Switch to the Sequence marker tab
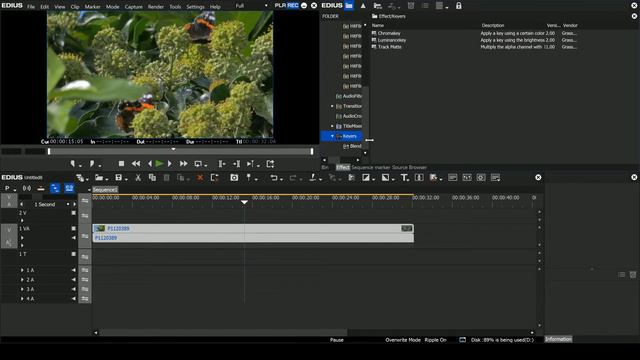Image resolution: width=640 pixels, height=360 pixels. [x=371, y=167]
